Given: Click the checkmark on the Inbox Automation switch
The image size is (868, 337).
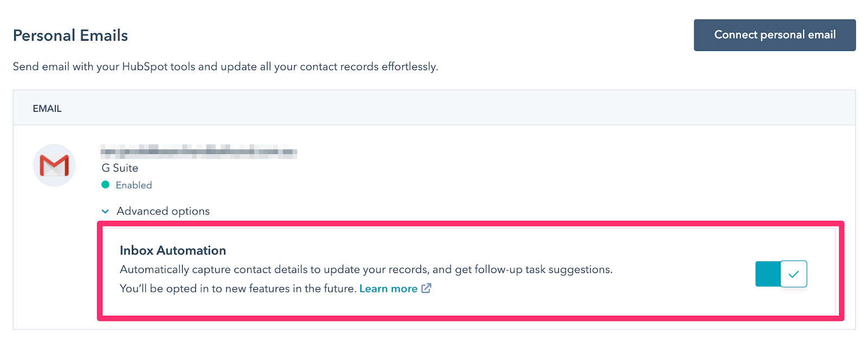Looking at the screenshot, I should point(794,274).
